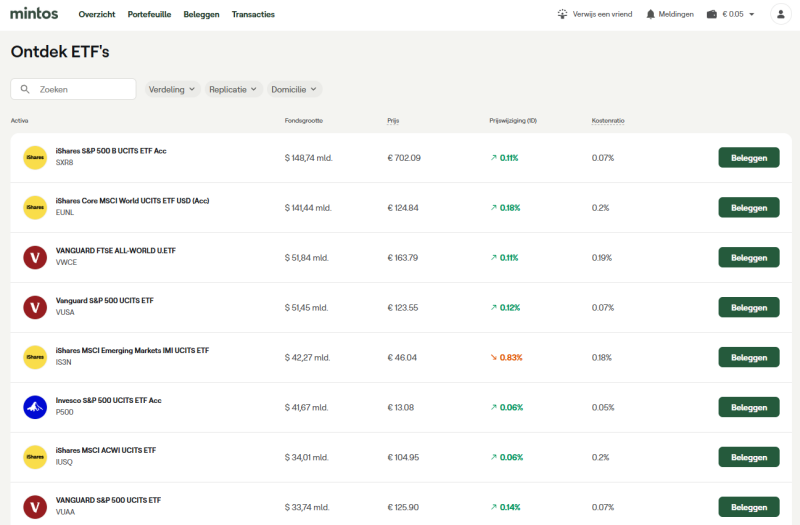
Task: Click the Mintos logo
Action: tap(34, 13)
